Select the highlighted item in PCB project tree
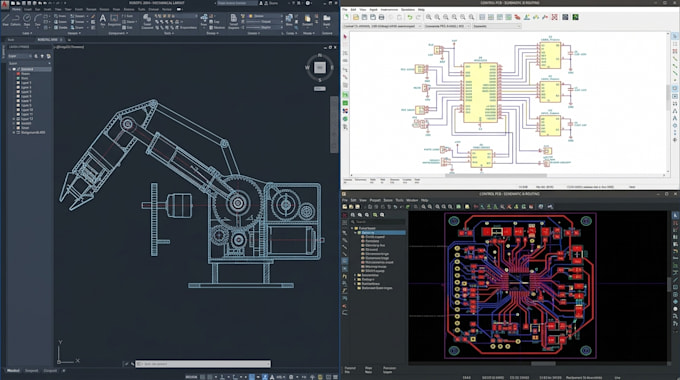Image resolution: width=680 pixels, height=380 pixels. coord(383,233)
